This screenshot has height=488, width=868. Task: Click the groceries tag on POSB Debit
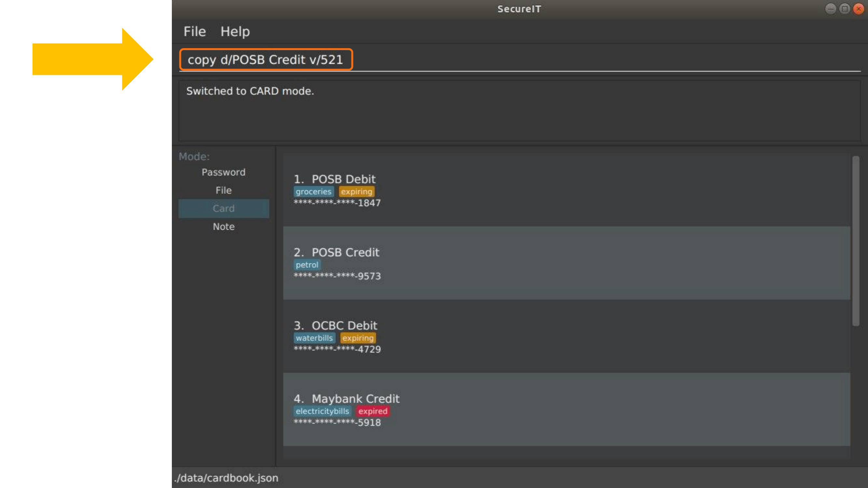pos(313,192)
